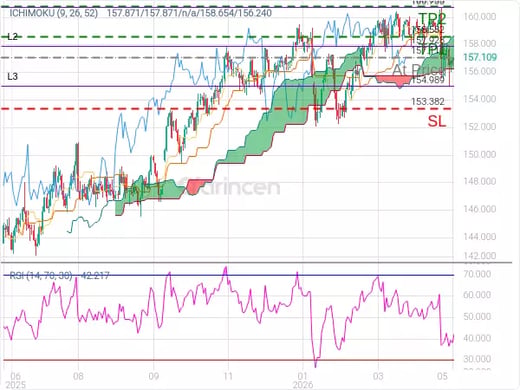Click the 11 date axis label
Image resolution: width=520 pixels, height=390 pixels.
[228, 377]
